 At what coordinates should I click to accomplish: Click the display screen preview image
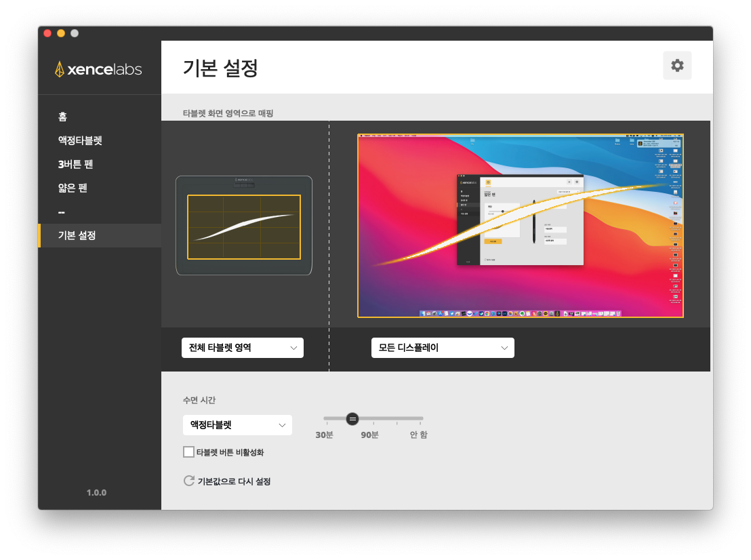(x=520, y=226)
